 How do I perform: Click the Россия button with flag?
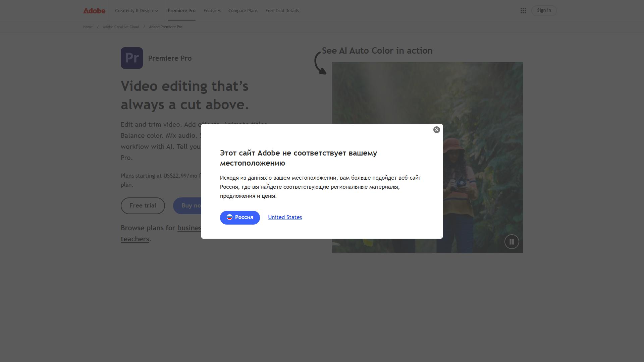point(240,218)
